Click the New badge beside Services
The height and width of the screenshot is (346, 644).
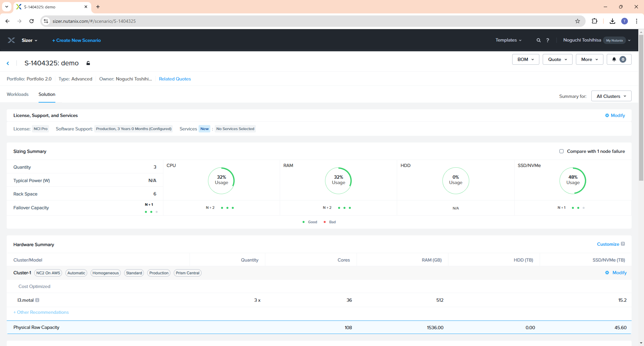(205, 129)
